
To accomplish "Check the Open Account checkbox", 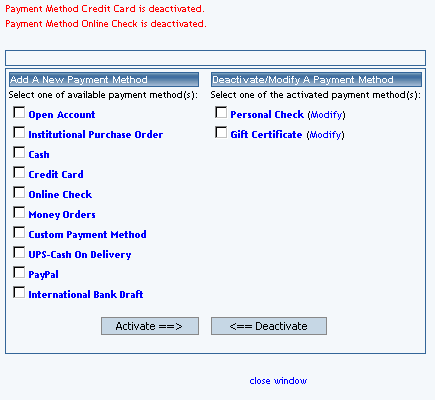I will pos(19,112).
